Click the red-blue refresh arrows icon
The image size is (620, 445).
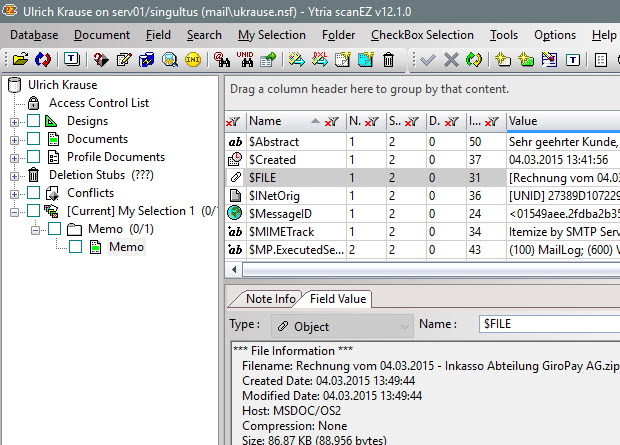pyautogui.click(x=43, y=60)
